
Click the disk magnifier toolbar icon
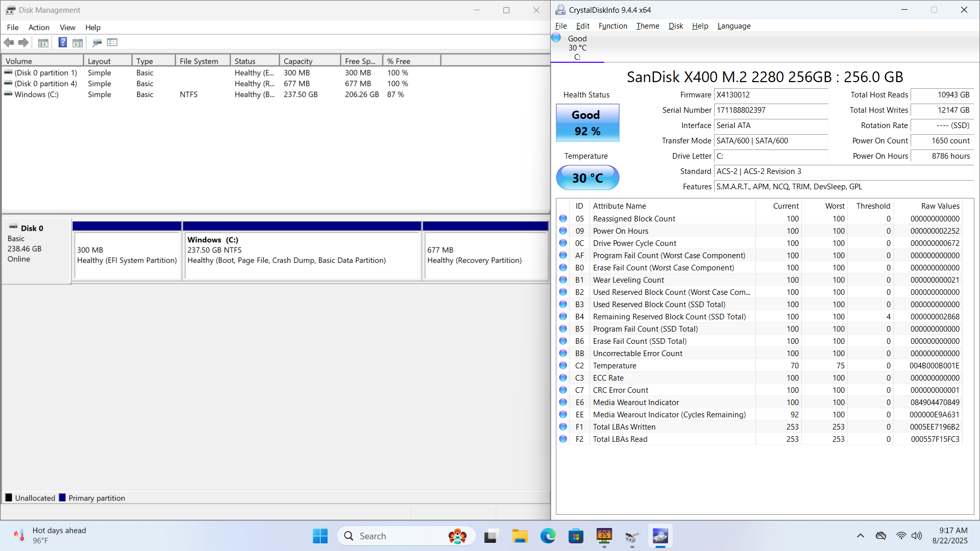(x=97, y=43)
